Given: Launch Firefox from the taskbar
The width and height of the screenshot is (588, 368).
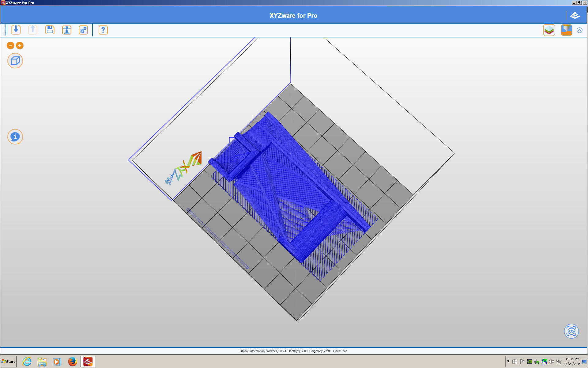Looking at the screenshot, I should tap(72, 362).
